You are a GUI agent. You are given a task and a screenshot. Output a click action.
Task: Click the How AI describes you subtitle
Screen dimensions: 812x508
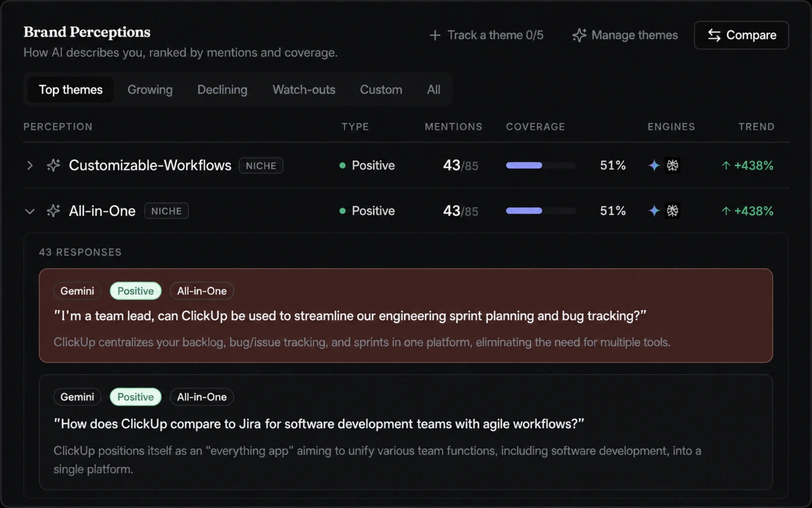coord(180,53)
